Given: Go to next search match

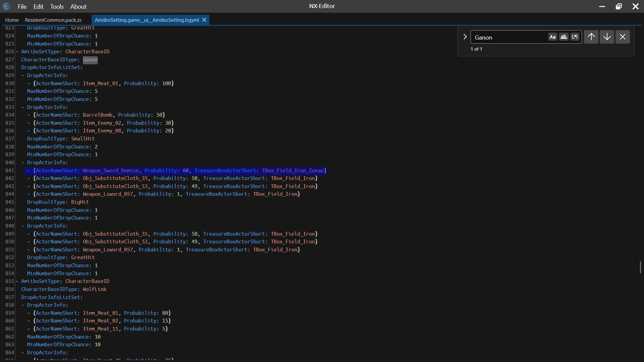Looking at the screenshot, I should tap(607, 37).
